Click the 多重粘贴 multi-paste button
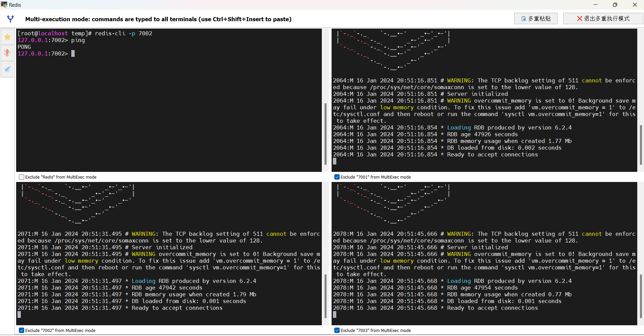The height and width of the screenshot is (336, 644). tap(536, 18)
